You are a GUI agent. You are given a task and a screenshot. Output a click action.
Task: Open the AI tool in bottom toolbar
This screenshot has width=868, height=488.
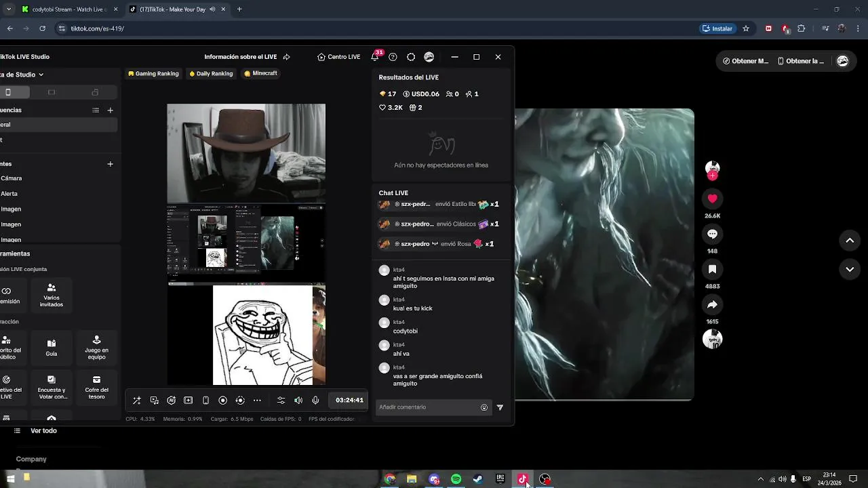pyautogui.click(x=172, y=401)
